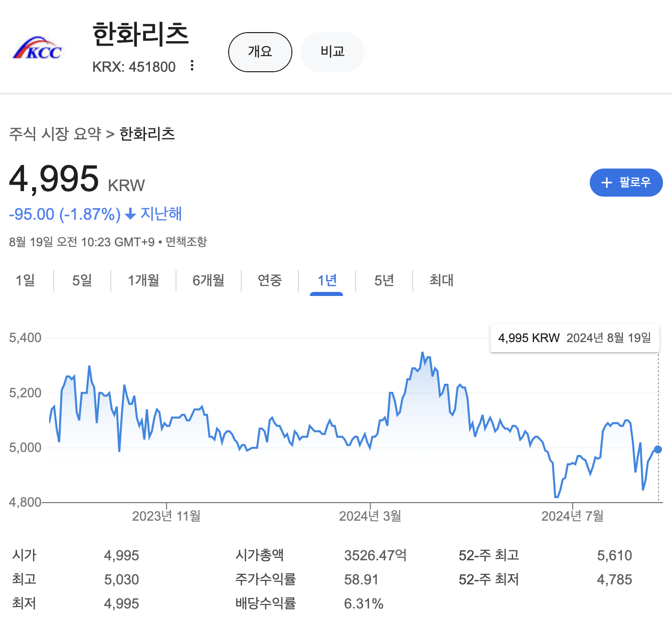Click the 5,000 y-axis label
672x620 pixels.
25,447
